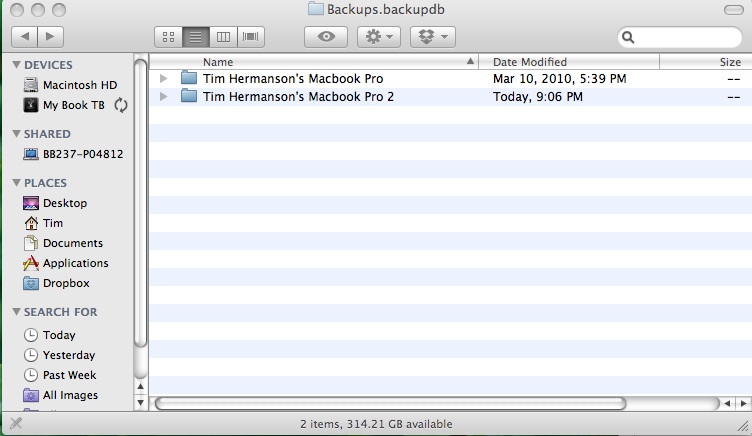Collapse the SHARED section
The image size is (752, 436).
pos(16,133)
